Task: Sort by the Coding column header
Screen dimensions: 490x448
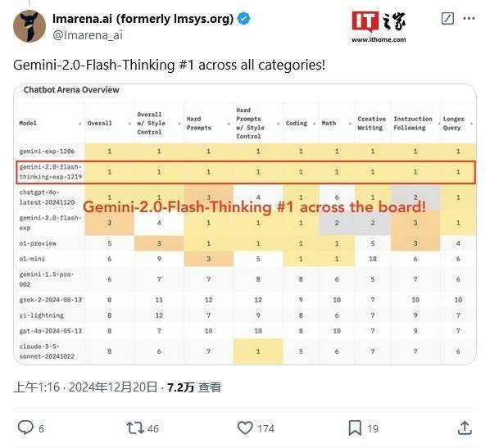Action: pyautogui.click(x=297, y=124)
